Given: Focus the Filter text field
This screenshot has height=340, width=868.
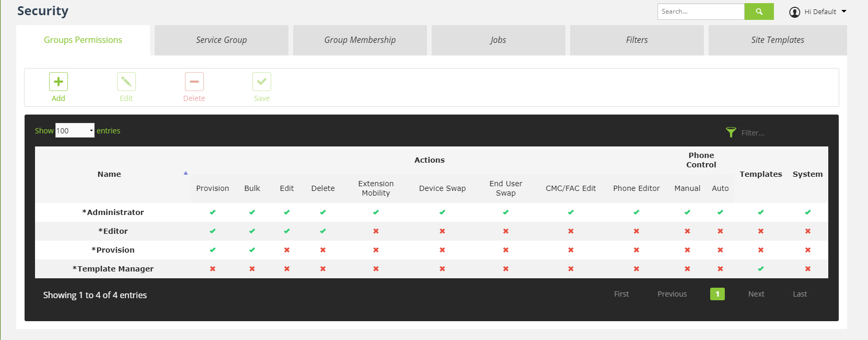Looking at the screenshot, I should click(x=779, y=133).
